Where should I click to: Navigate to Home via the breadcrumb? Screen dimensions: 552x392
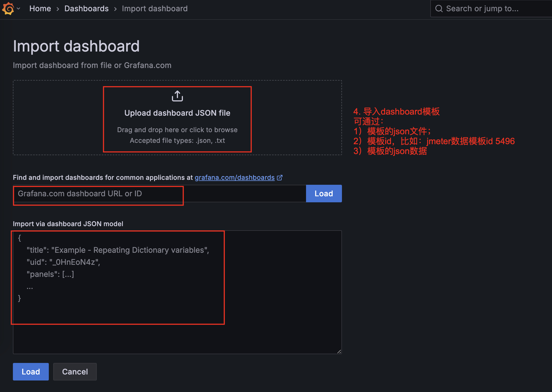[x=40, y=8]
